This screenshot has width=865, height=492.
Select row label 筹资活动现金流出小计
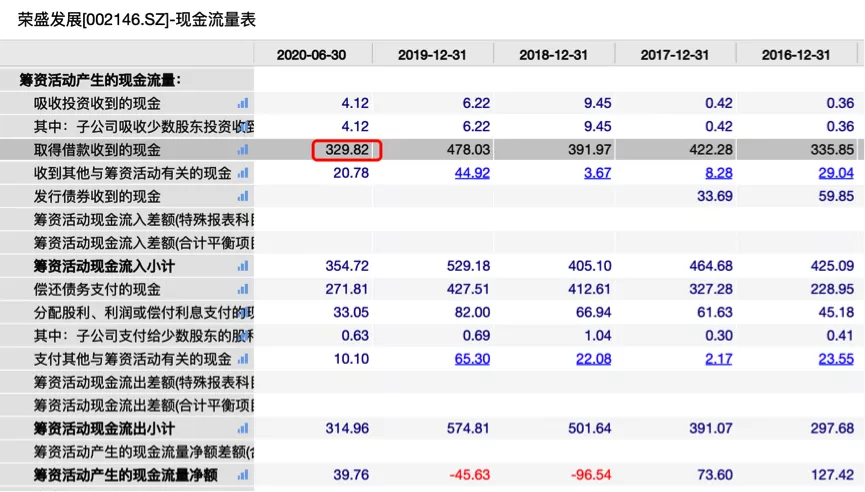click(104, 428)
